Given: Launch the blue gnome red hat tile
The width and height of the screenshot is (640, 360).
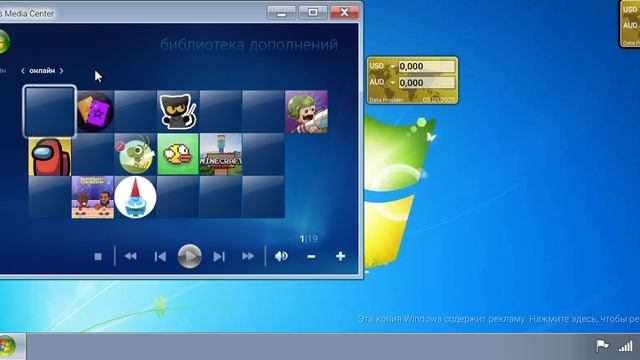Looking at the screenshot, I should 135,197.
